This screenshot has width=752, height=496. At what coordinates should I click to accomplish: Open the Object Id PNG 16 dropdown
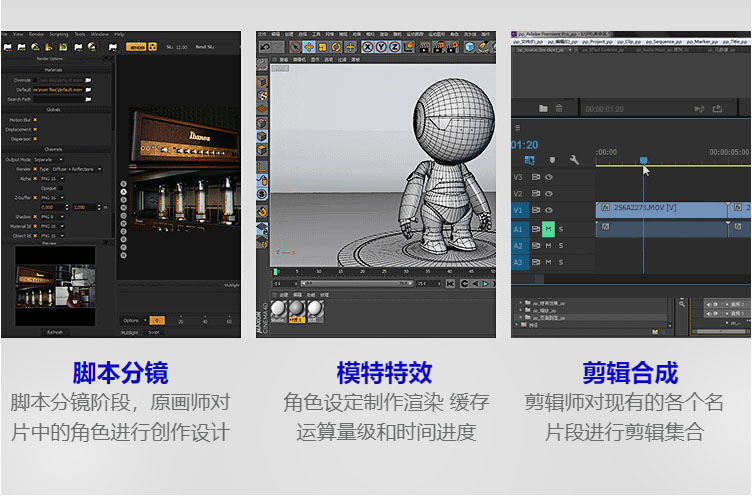(x=52, y=236)
